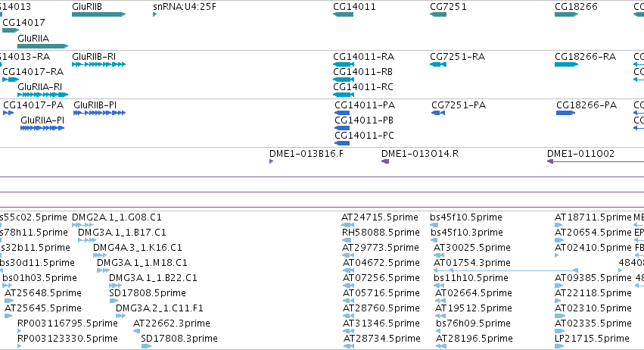Click the GluRIIB gene arrow glyph
644x350 pixels.
click(98, 14)
